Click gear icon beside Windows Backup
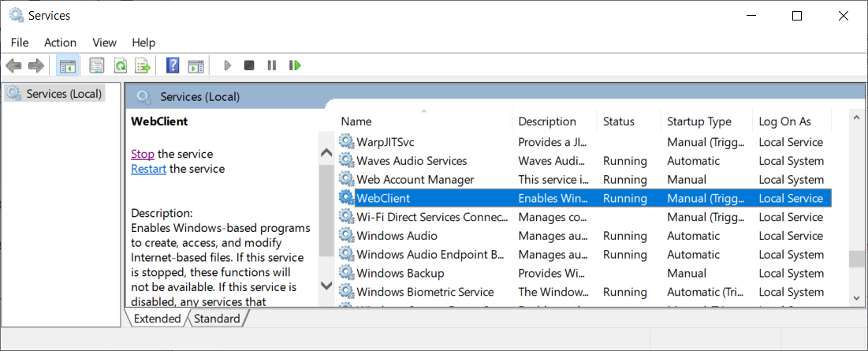Image resolution: width=868 pixels, height=351 pixels. click(347, 273)
